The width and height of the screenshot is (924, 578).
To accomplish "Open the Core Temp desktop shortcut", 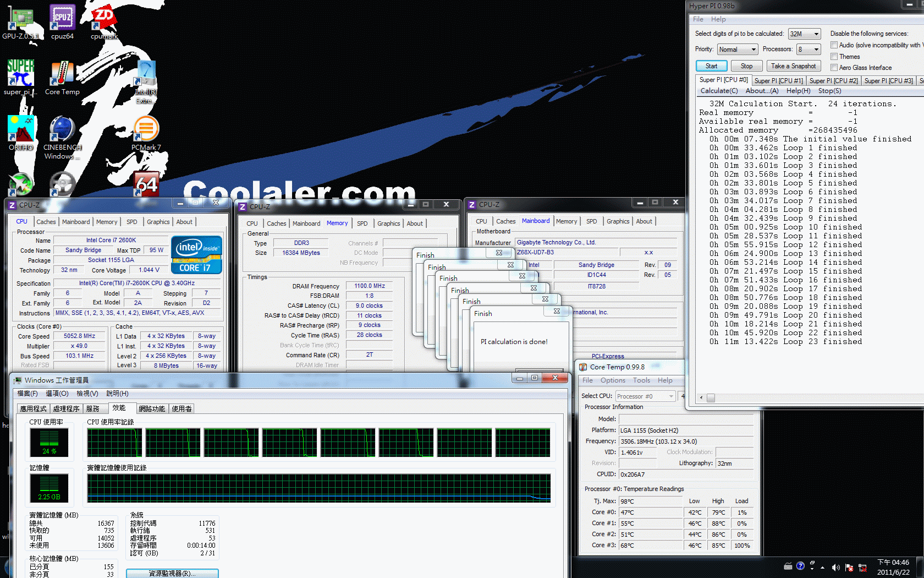I will 62,78.
